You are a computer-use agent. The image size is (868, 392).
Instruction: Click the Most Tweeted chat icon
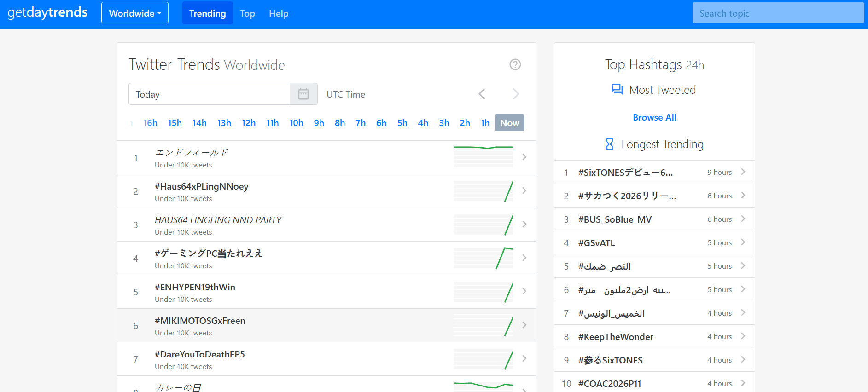click(617, 89)
